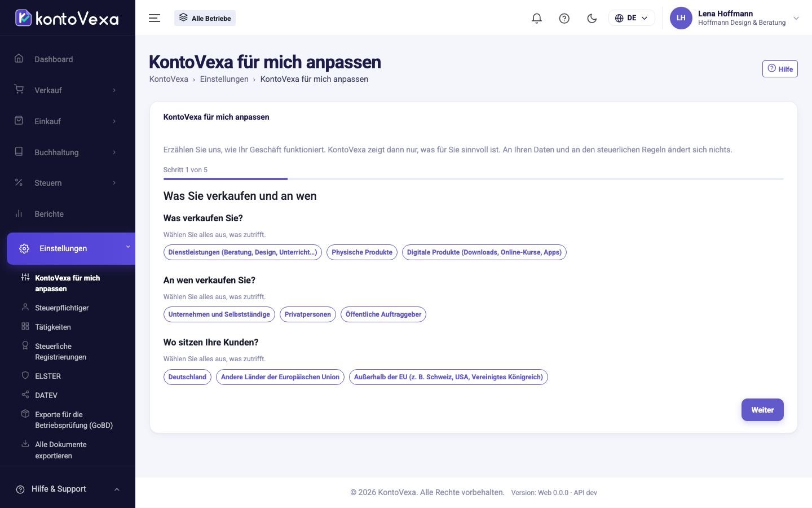Follow the Einstellungen breadcrumb link
The height and width of the screenshot is (508, 812).
(224, 79)
